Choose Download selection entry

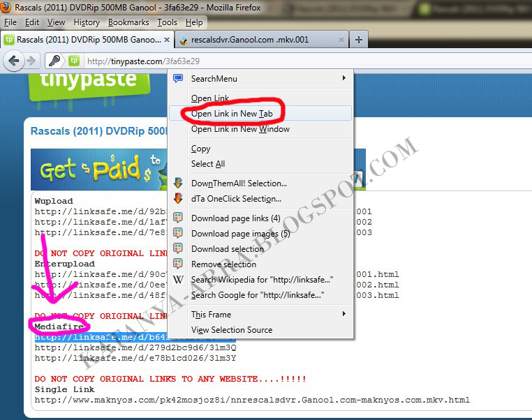tap(260, 249)
